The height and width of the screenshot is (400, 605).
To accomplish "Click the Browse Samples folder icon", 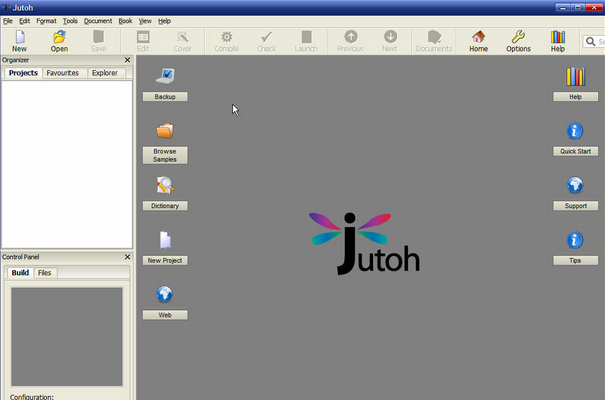I will pos(165,131).
